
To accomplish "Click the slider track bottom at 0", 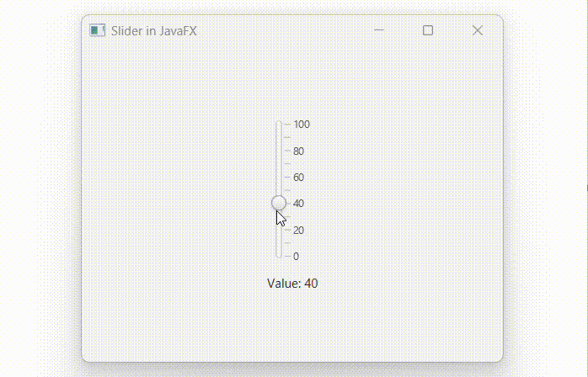I will point(279,256).
